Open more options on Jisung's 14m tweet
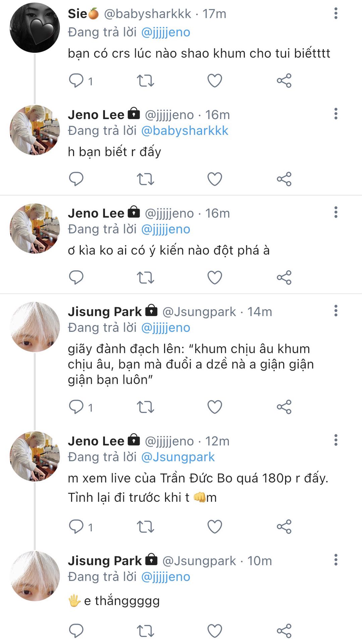The height and width of the screenshot is (644, 362). pos(335,311)
